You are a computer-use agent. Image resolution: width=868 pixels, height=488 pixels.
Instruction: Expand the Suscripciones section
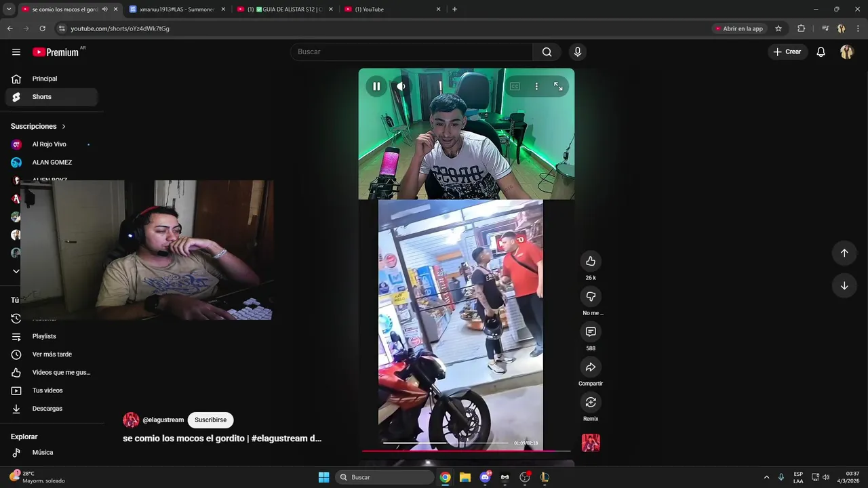point(39,126)
